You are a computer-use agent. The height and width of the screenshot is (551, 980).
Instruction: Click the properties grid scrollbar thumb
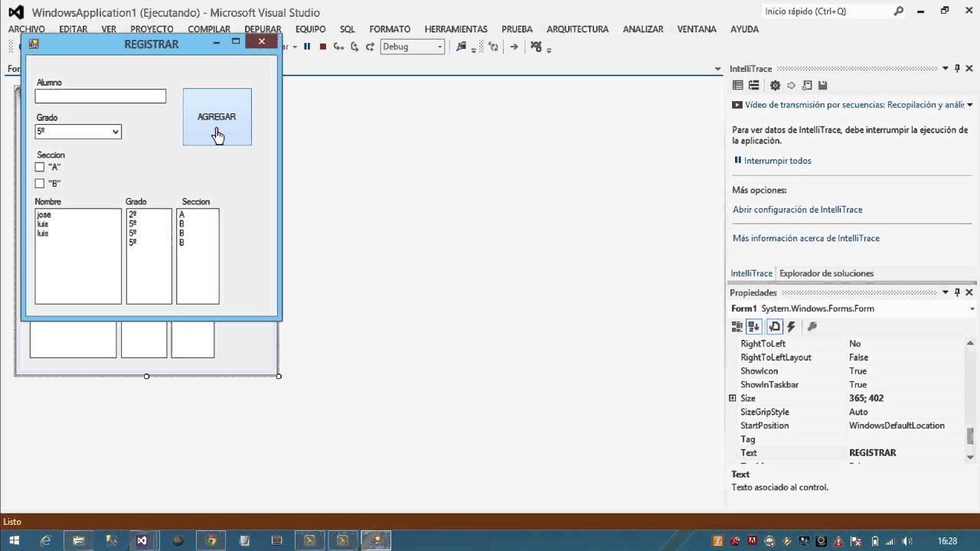[x=971, y=435]
